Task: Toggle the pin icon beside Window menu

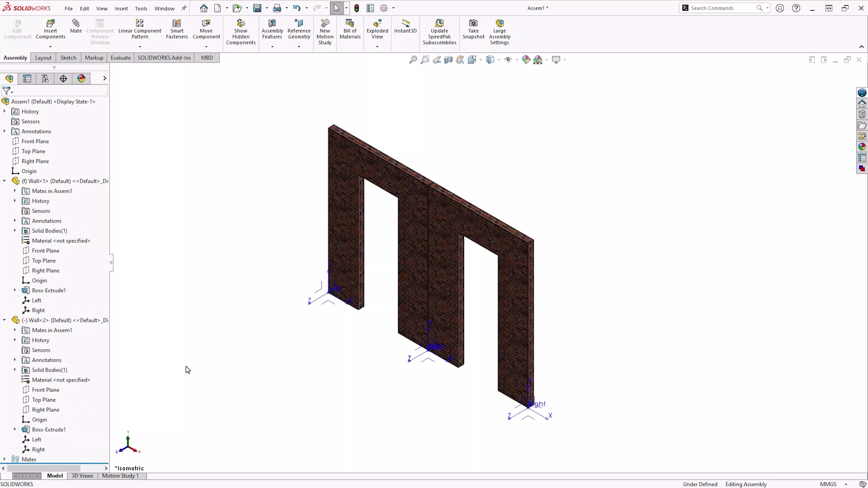Action: (x=184, y=8)
